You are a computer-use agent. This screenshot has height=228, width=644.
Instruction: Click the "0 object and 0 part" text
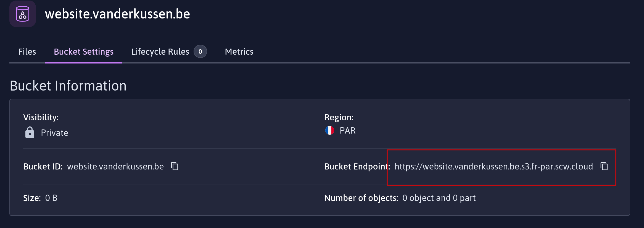[439, 198]
